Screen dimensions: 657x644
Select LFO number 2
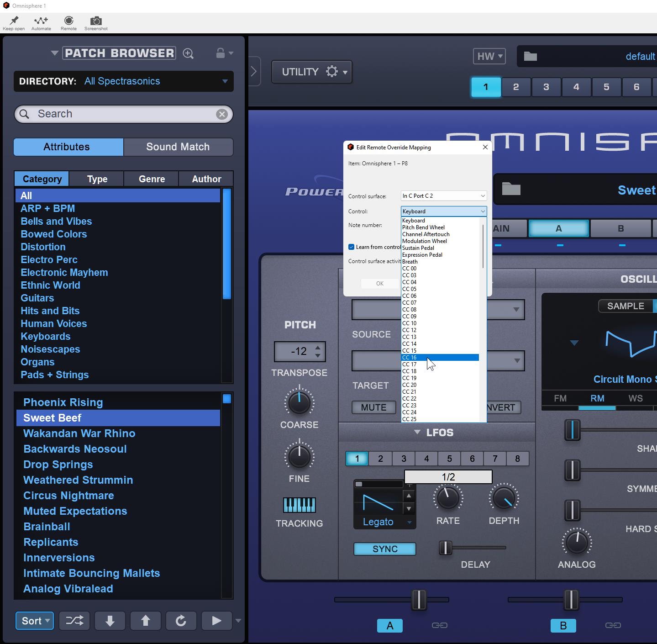click(380, 459)
